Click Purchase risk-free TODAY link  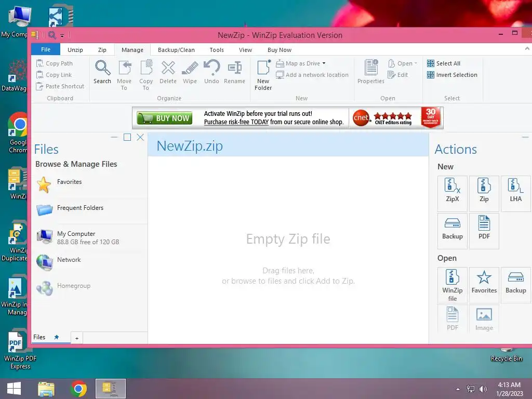(236, 122)
